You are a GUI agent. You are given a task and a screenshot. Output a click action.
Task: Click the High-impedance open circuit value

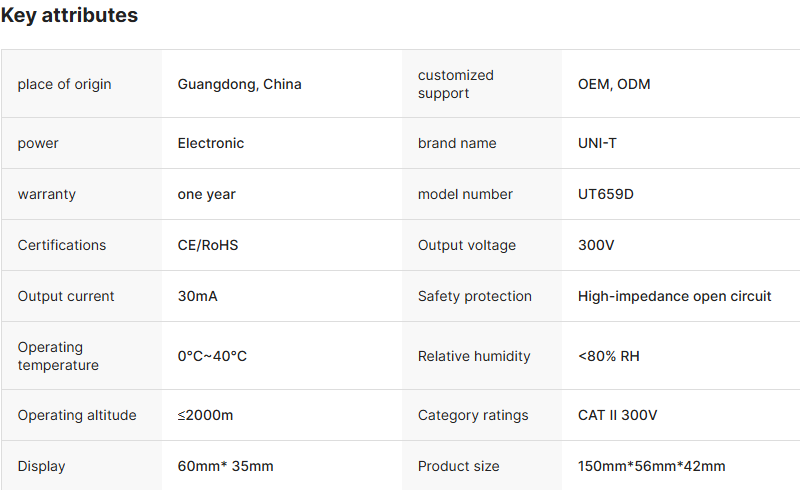(674, 296)
